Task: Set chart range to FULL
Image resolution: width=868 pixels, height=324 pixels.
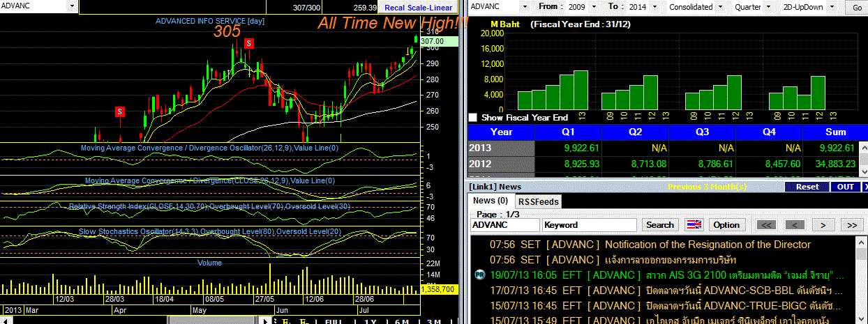Action: coord(334,321)
